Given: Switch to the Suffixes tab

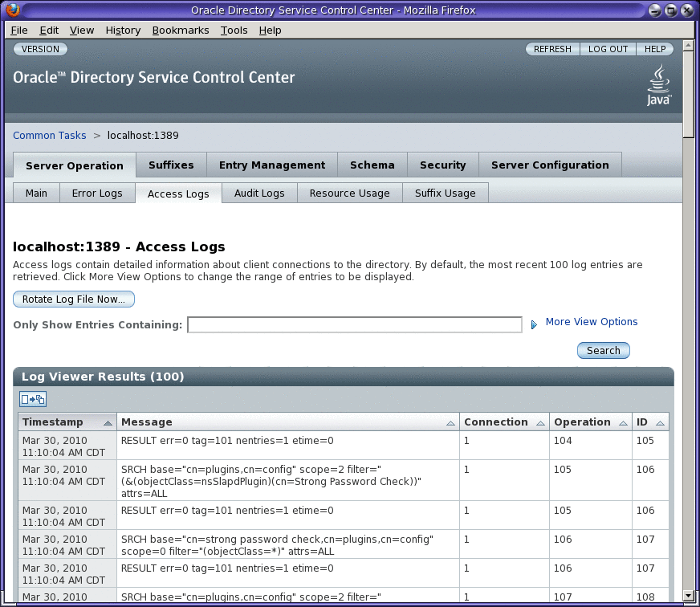Looking at the screenshot, I should point(171,165).
